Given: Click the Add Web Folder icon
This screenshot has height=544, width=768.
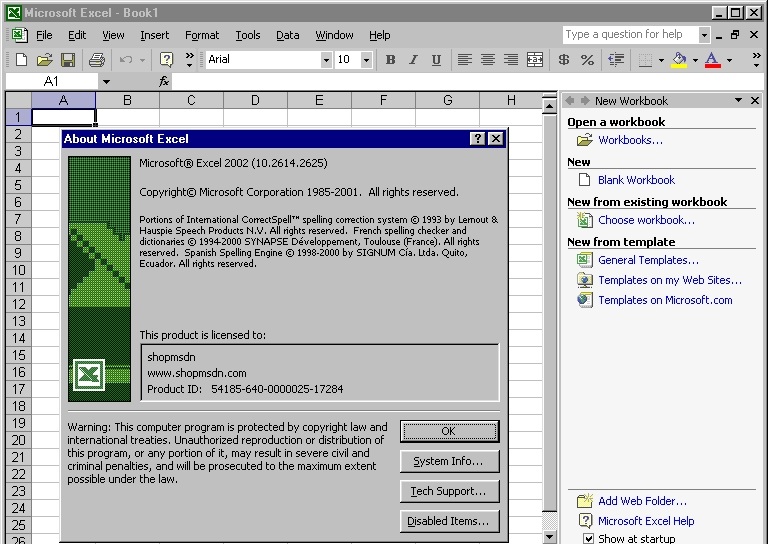Looking at the screenshot, I should [x=585, y=500].
